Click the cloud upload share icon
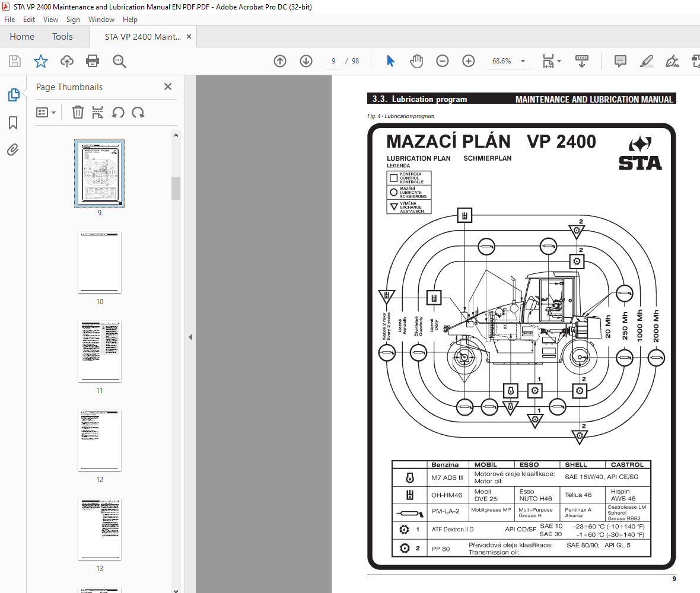 67,61
